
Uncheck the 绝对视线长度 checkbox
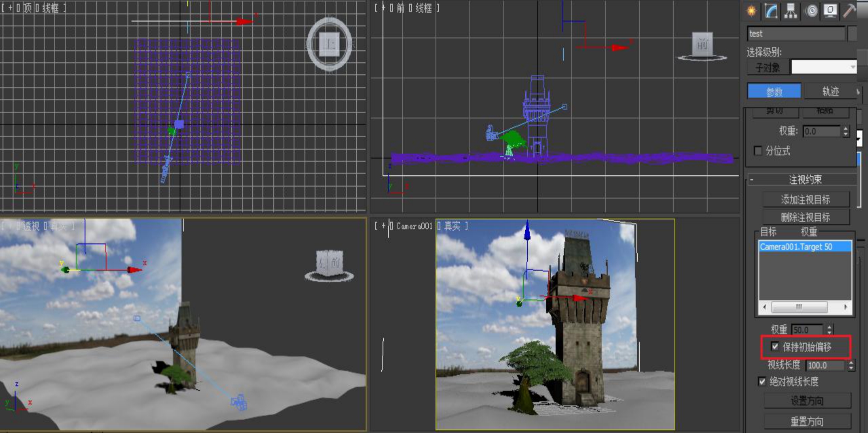click(762, 381)
